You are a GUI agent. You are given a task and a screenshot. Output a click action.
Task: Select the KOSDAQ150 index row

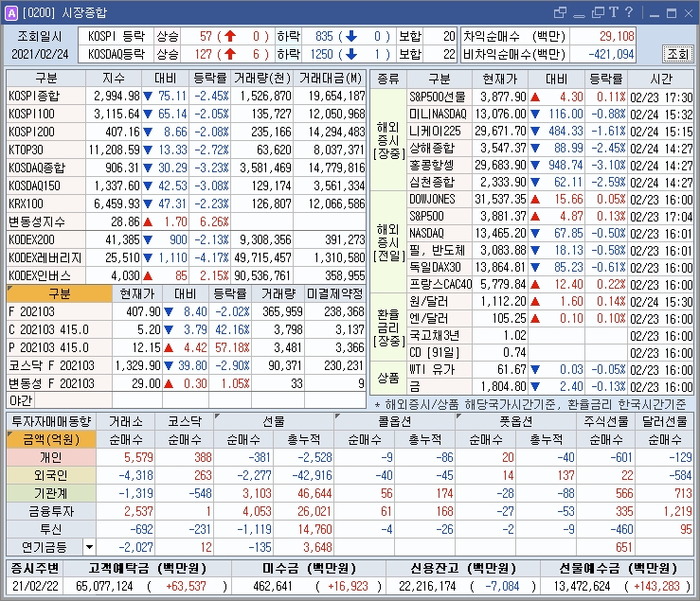coord(187,186)
